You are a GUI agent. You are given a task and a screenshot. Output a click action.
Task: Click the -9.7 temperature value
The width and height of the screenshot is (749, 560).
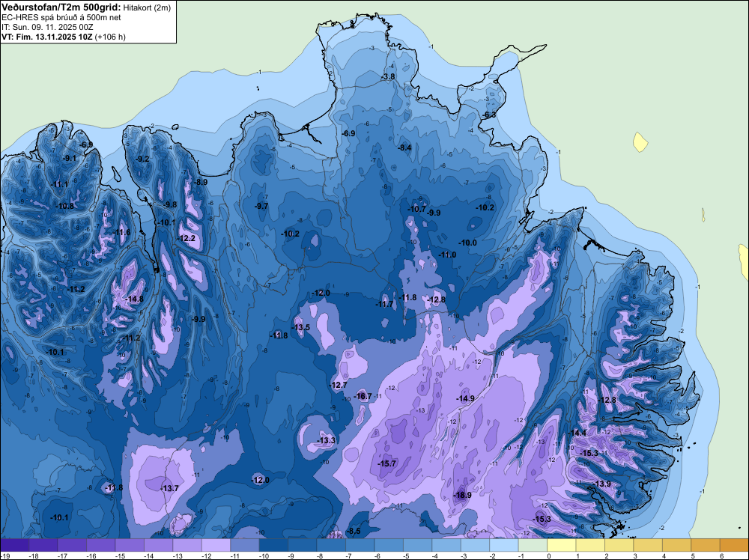(x=261, y=206)
